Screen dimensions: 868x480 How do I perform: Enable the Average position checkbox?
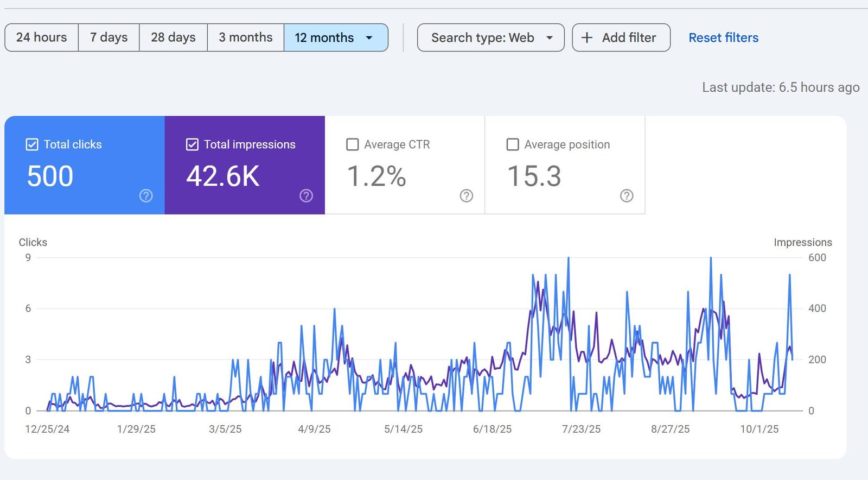tap(513, 144)
